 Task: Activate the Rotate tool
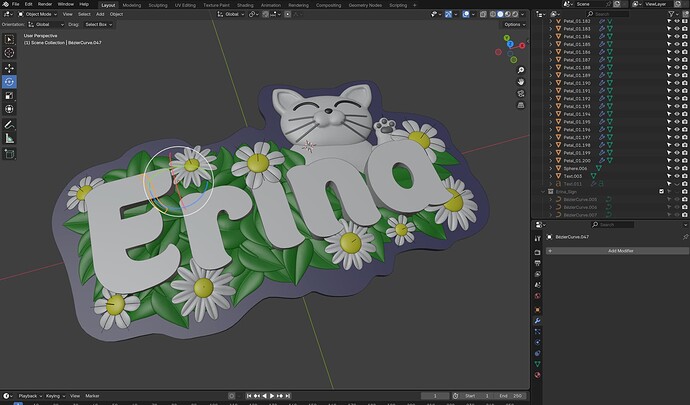tap(9, 81)
